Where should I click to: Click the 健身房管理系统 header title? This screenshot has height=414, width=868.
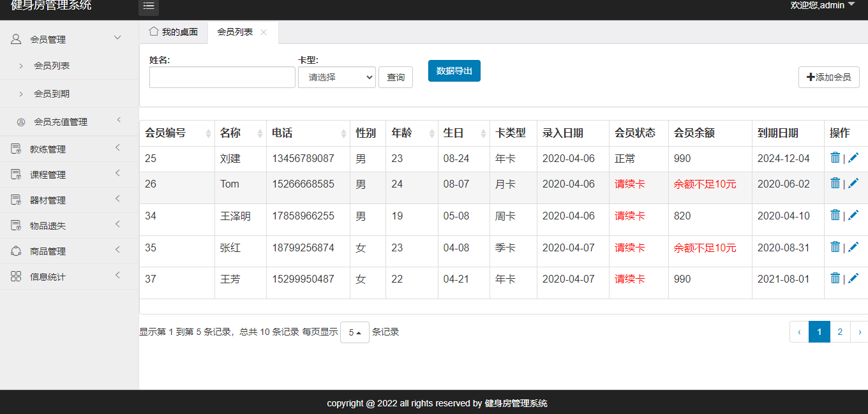(x=51, y=5)
